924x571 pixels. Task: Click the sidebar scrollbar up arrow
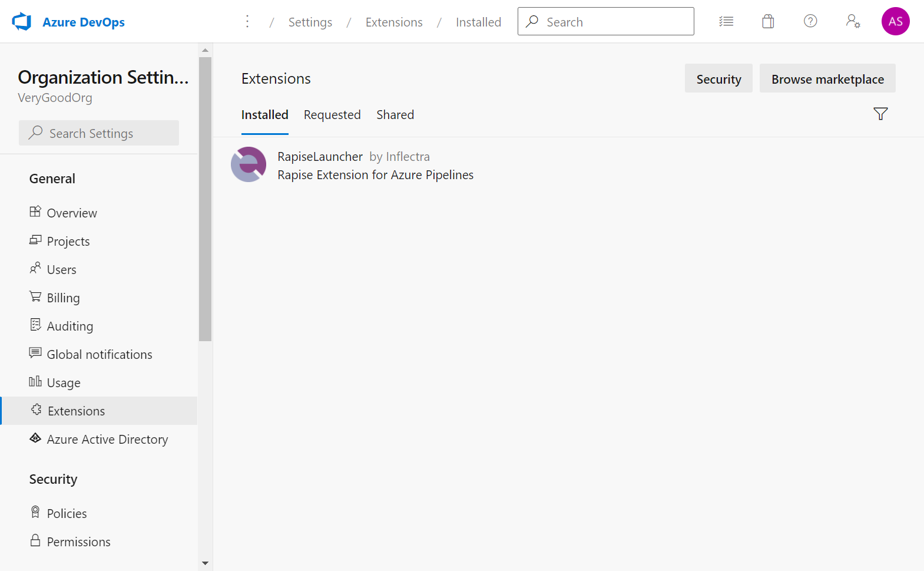(x=205, y=50)
